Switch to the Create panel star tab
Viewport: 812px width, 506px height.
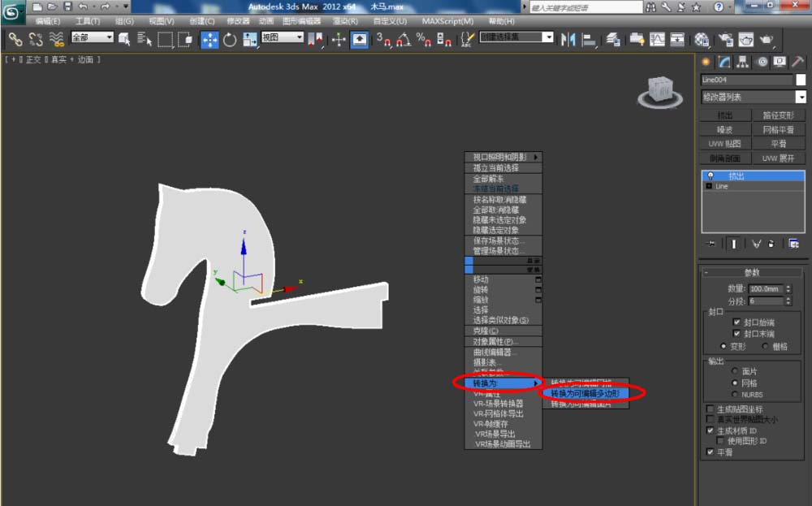(x=706, y=63)
